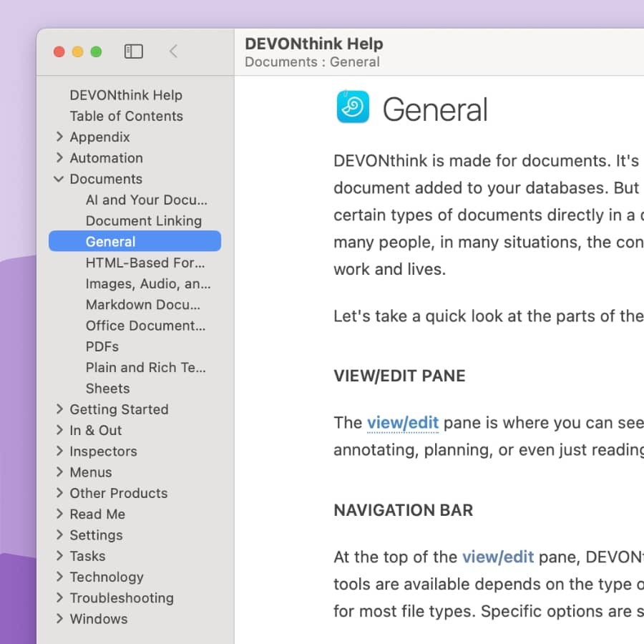The width and height of the screenshot is (644, 644).
Task: Open the Sheets help page
Action: (x=107, y=389)
